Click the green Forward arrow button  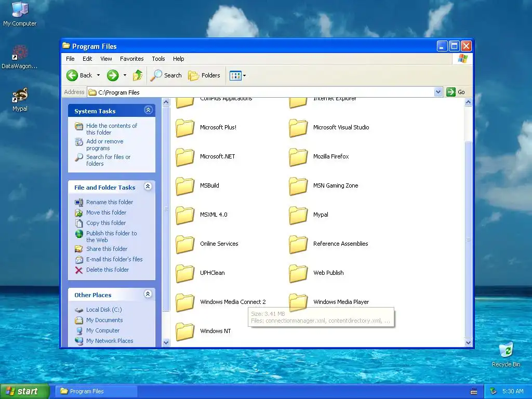point(113,75)
